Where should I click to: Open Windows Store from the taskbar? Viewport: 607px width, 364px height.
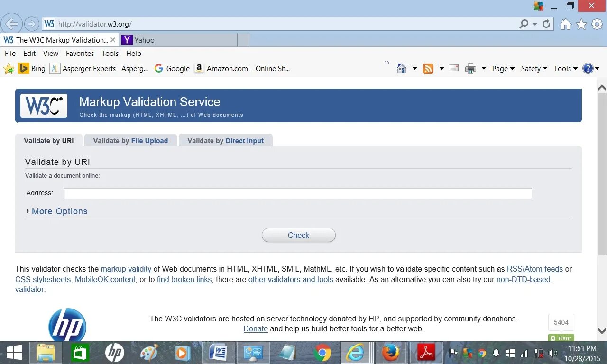(80, 353)
